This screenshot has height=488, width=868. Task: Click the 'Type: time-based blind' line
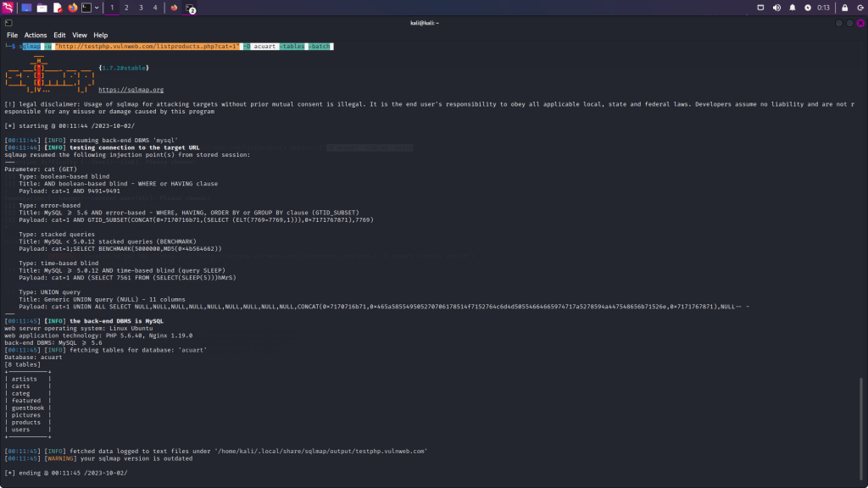58,263
